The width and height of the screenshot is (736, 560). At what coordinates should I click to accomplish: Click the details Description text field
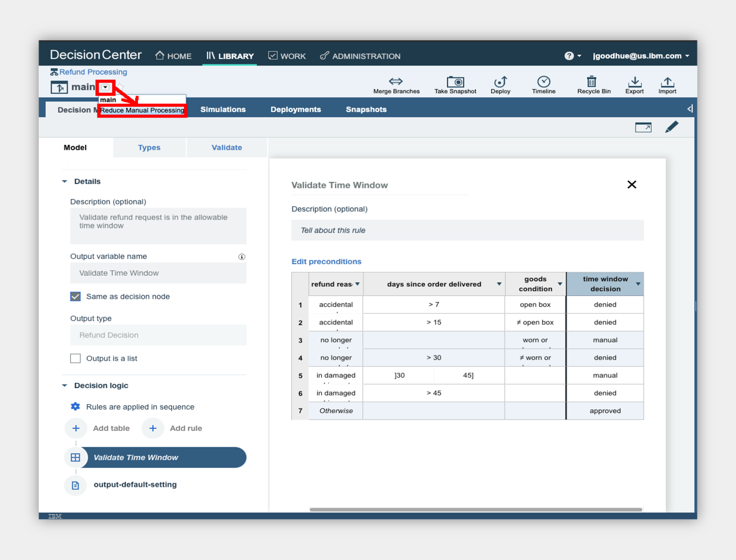pos(158,226)
